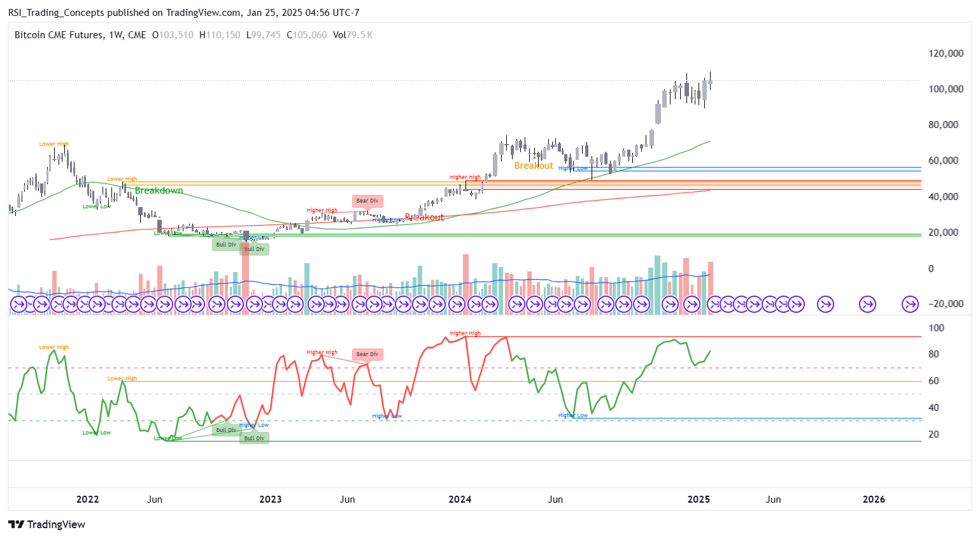Click the green "Breakdown" label on the price chart
Viewport: 980px width, 539px height.
pos(159,190)
